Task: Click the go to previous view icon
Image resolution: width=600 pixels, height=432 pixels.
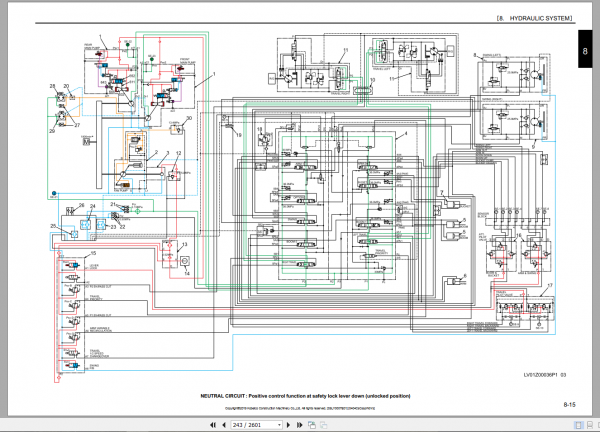Action: (312, 425)
